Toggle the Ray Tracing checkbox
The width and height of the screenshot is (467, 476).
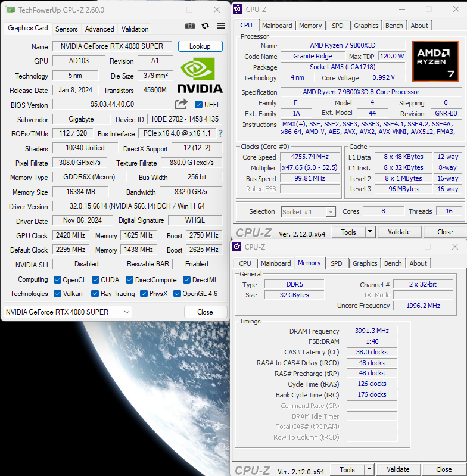[95, 294]
